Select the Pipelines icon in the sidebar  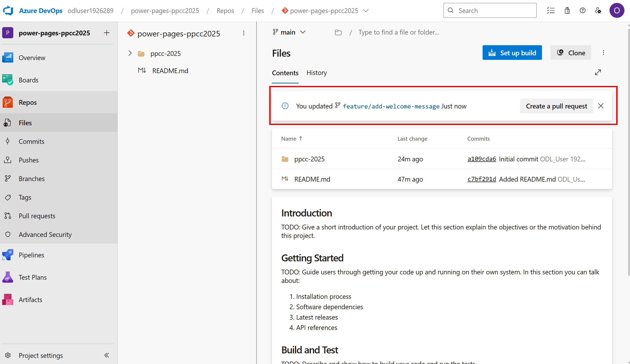click(x=8, y=254)
